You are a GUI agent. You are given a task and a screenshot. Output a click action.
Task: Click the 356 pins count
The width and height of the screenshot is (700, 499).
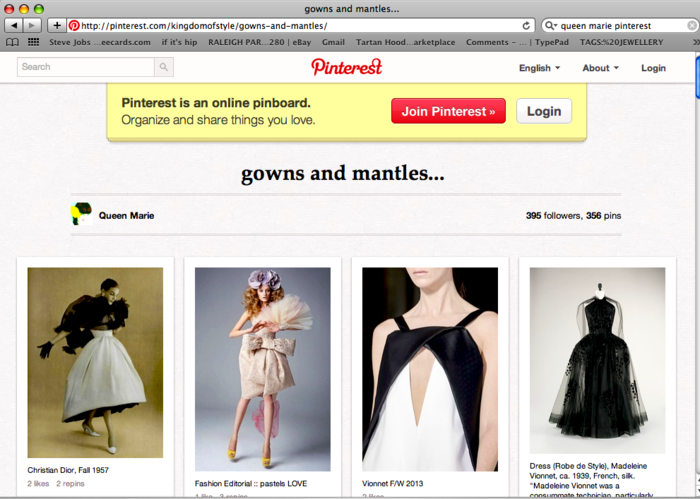pyautogui.click(x=604, y=216)
